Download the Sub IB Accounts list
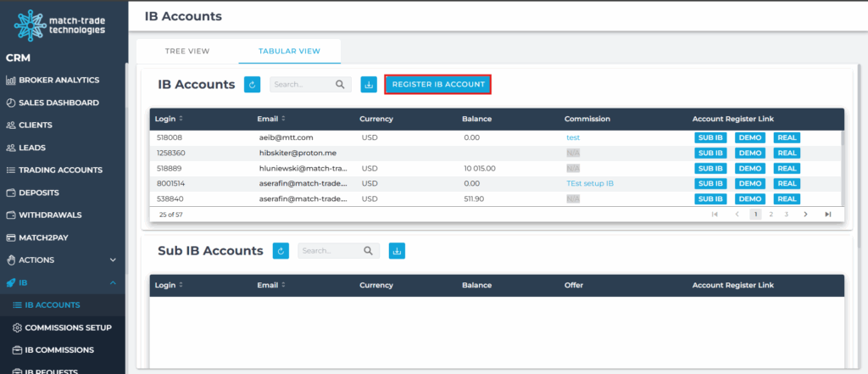 pos(398,251)
